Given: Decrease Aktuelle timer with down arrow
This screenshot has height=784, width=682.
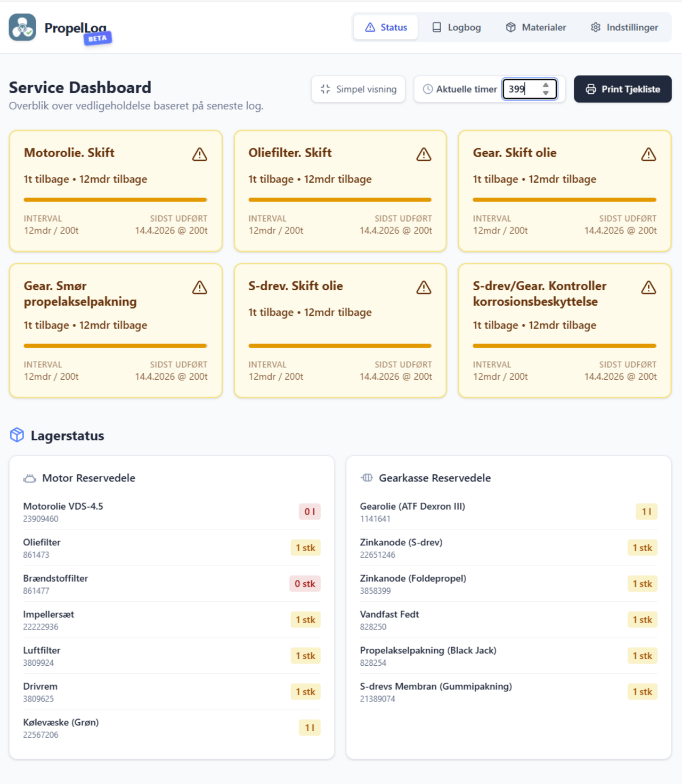Looking at the screenshot, I should point(546,93).
